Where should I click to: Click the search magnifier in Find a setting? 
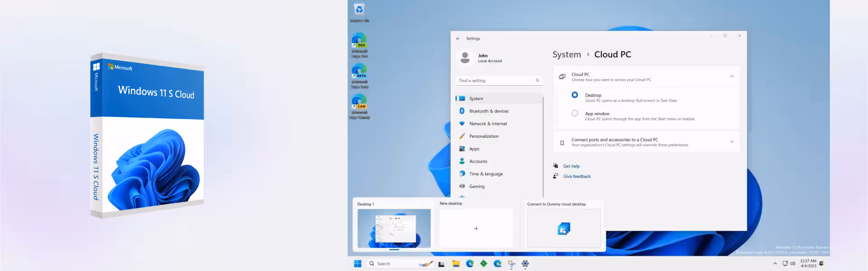pos(538,80)
